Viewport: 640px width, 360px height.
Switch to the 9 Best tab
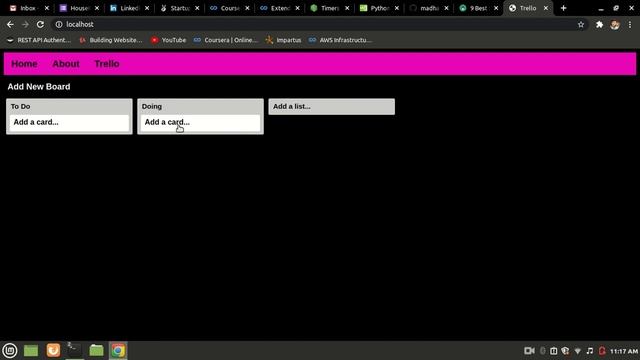coord(477,8)
